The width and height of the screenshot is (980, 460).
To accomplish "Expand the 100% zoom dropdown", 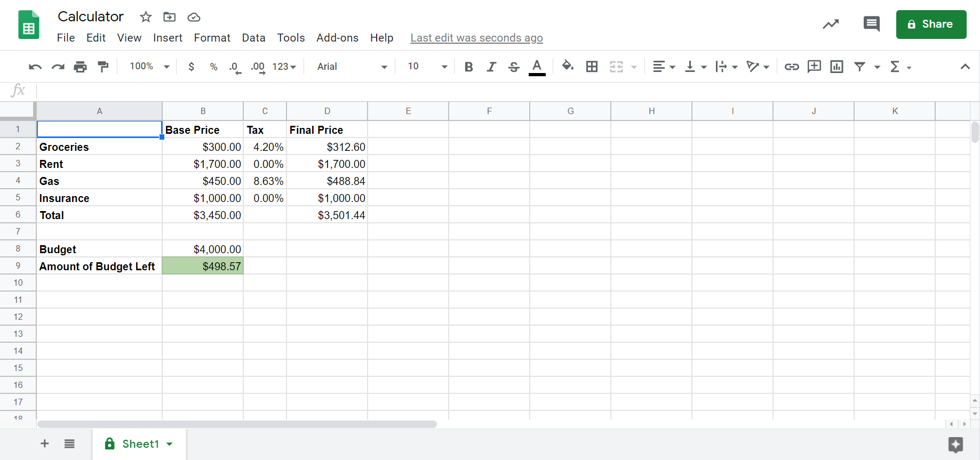I will tap(150, 67).
